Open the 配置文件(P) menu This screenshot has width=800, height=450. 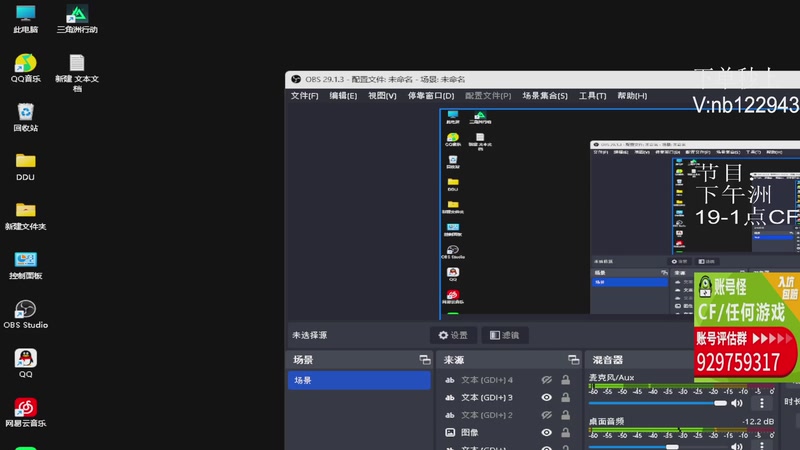pyautogui.click(x=488, y=95)
